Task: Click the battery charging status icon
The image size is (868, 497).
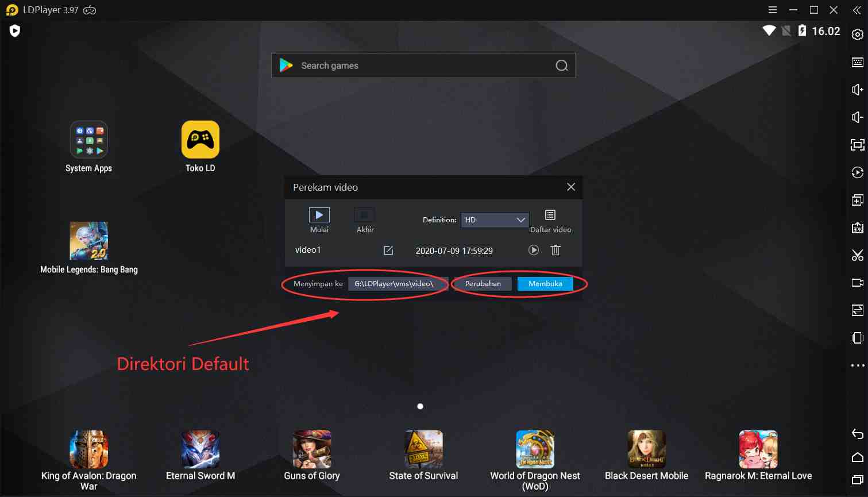Action: click(803, 31)
